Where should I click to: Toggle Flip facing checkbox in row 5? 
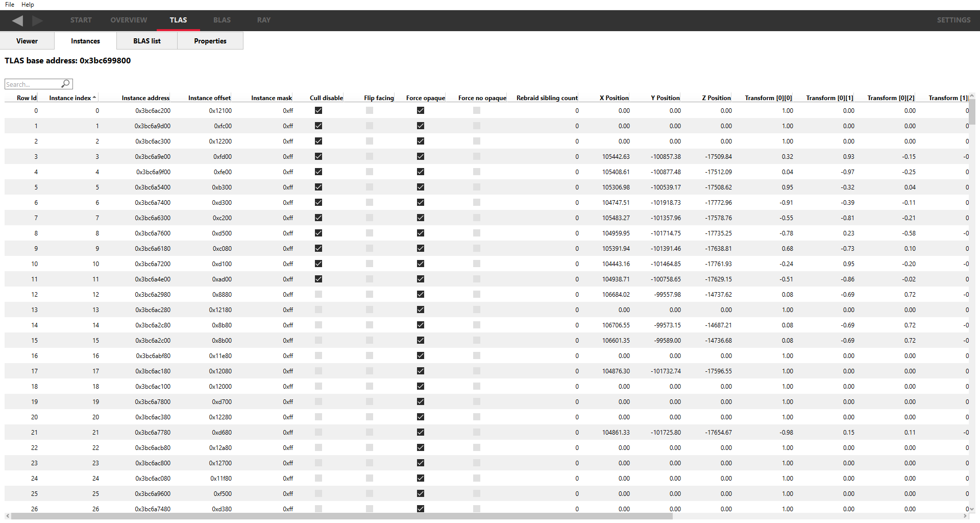point(370,187)
